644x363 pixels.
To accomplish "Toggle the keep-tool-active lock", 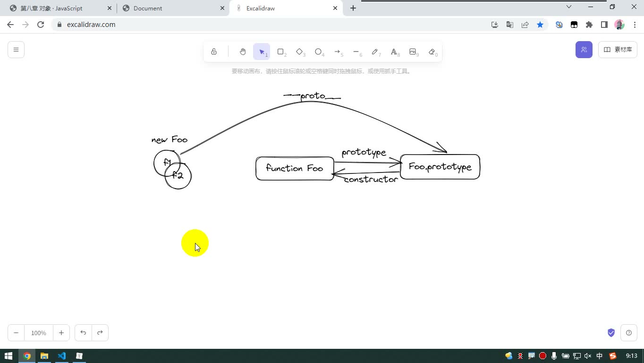I will point(214,52).
